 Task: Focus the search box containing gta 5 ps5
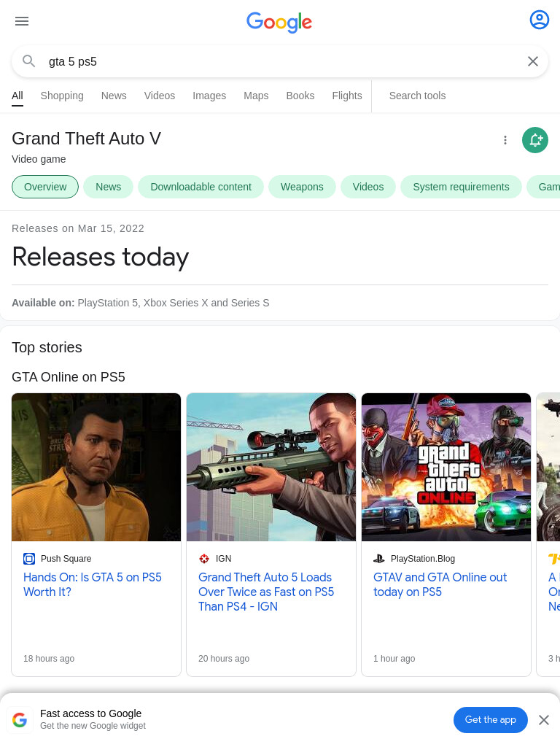(x=280, y=61)
